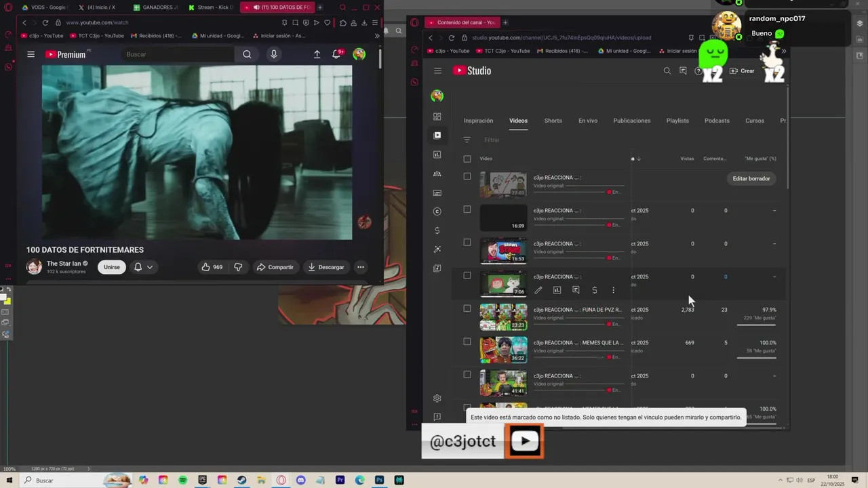Open YouTube Studio hamburger menu
The height and width of the screenshot is (488, 868).
click(437, 70)
